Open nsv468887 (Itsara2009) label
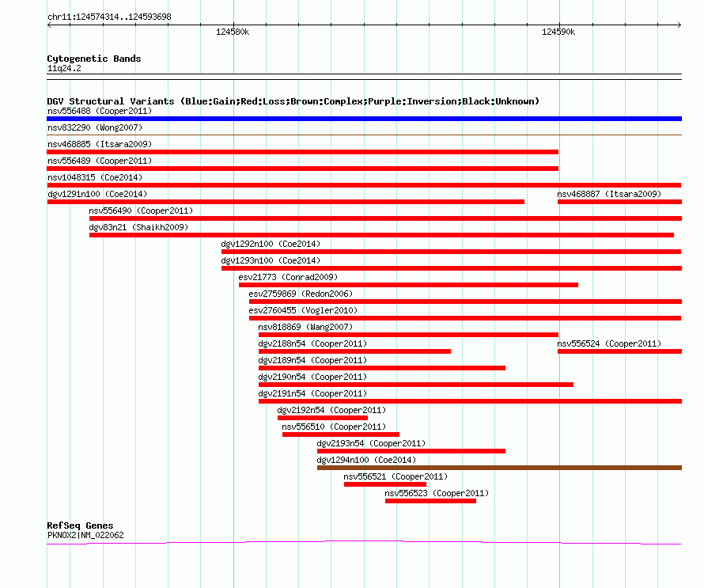The height and width of the screenshot is (588, 704). [x=609, y=194]
